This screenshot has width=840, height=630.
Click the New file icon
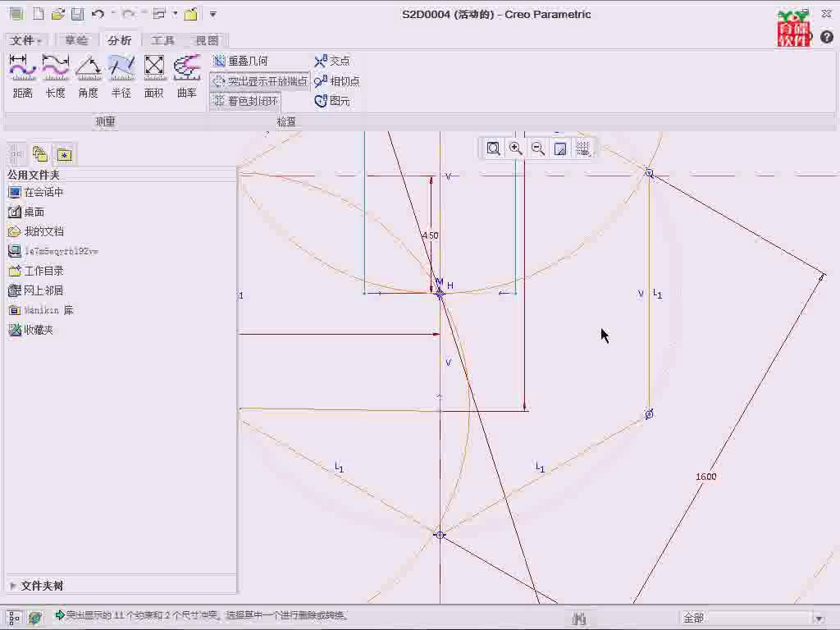38,14
